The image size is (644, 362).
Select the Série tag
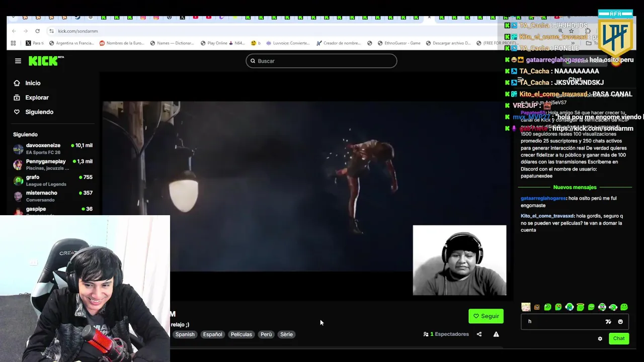pyautogui.click(x=286, y=334)
